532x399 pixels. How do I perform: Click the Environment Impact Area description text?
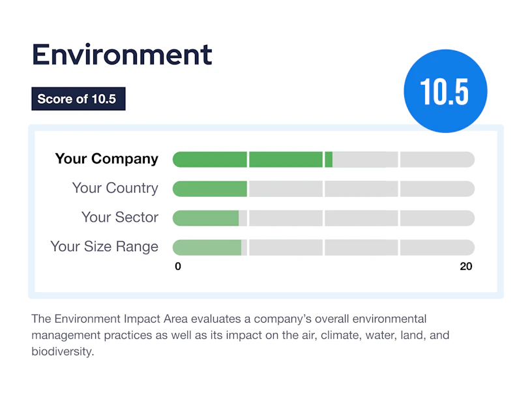pos(240,335)
